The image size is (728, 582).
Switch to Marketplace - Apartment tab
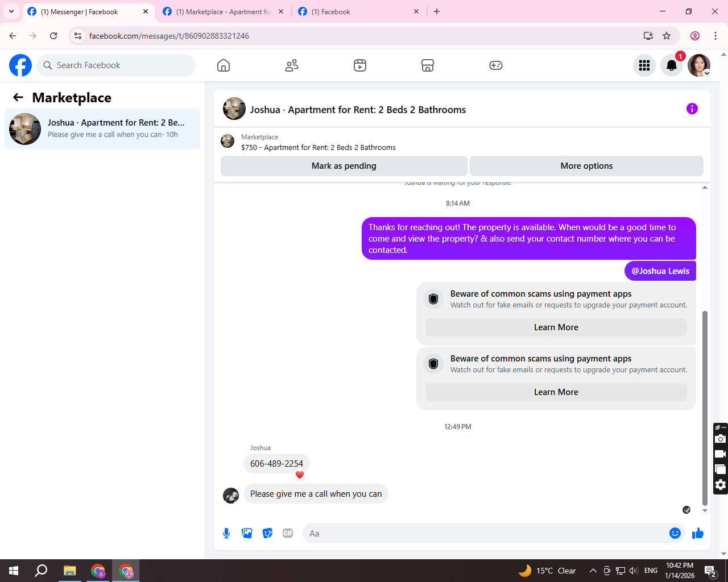[223, 11]
